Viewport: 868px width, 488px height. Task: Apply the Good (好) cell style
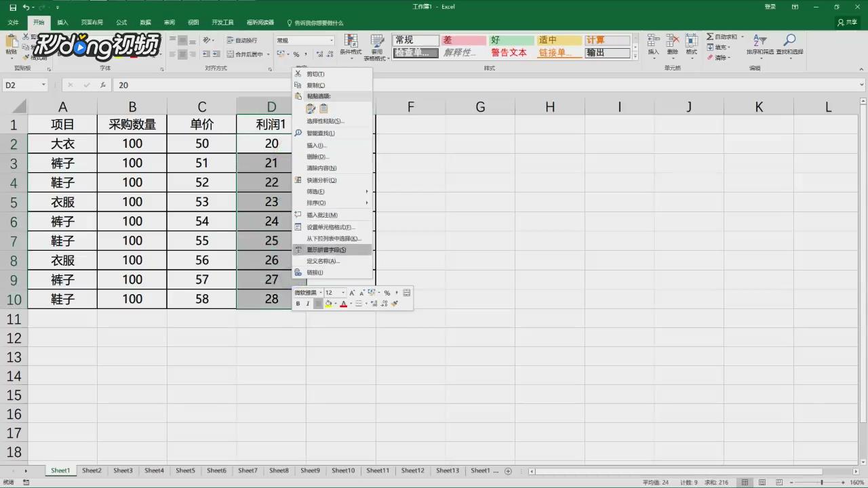coord(511,40)
